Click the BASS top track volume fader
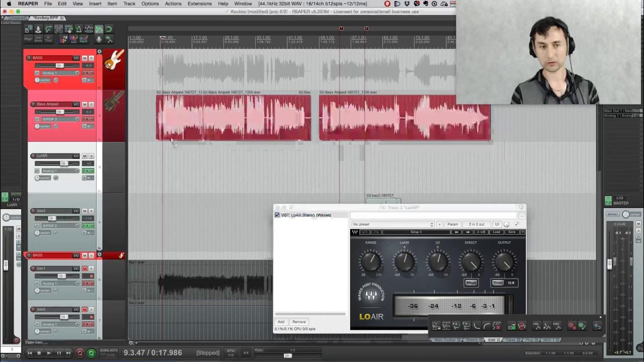644x362 pixels. point(60,65)
